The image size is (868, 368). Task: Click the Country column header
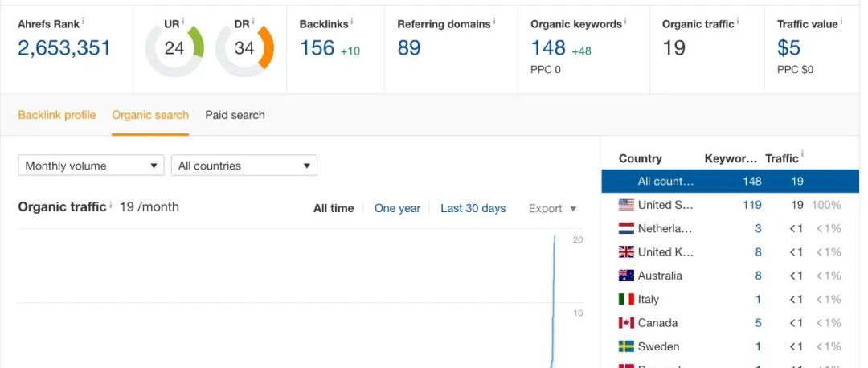(640, 158)
